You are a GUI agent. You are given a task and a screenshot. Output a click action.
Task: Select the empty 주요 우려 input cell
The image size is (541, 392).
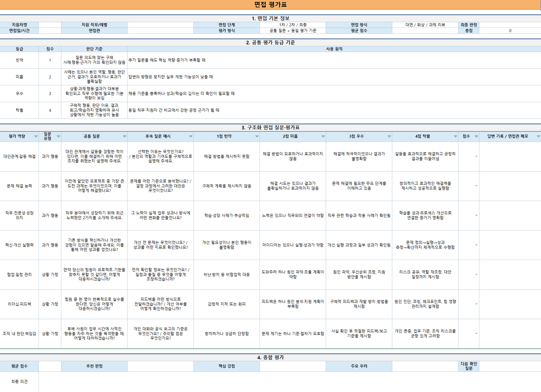[425, 366]
